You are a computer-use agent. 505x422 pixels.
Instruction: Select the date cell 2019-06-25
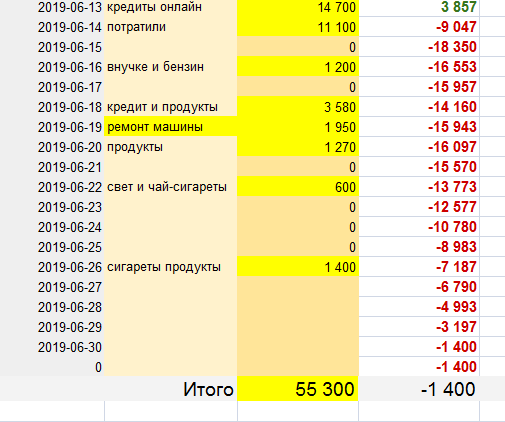tap(52, 247)
